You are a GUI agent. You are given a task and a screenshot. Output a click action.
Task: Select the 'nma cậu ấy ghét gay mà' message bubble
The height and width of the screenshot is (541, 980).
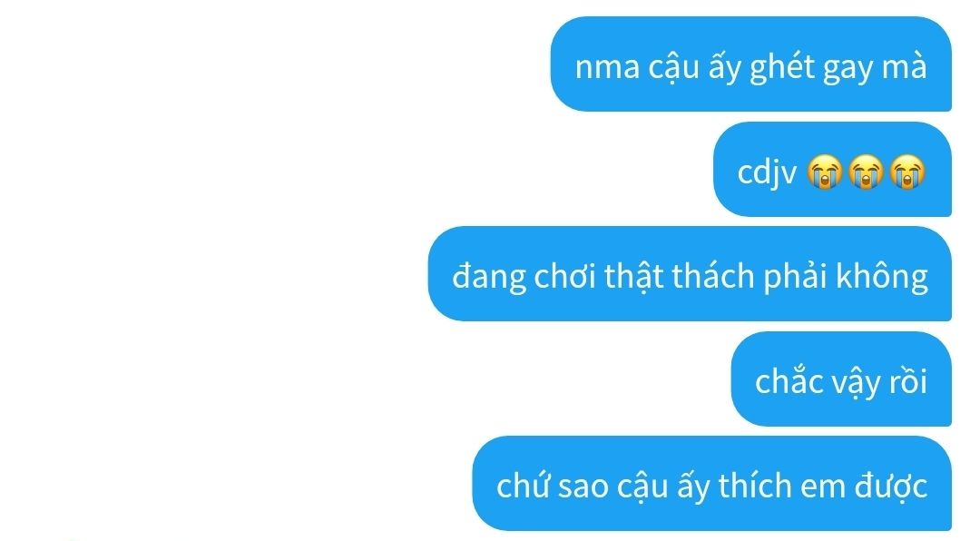(750, 64)
